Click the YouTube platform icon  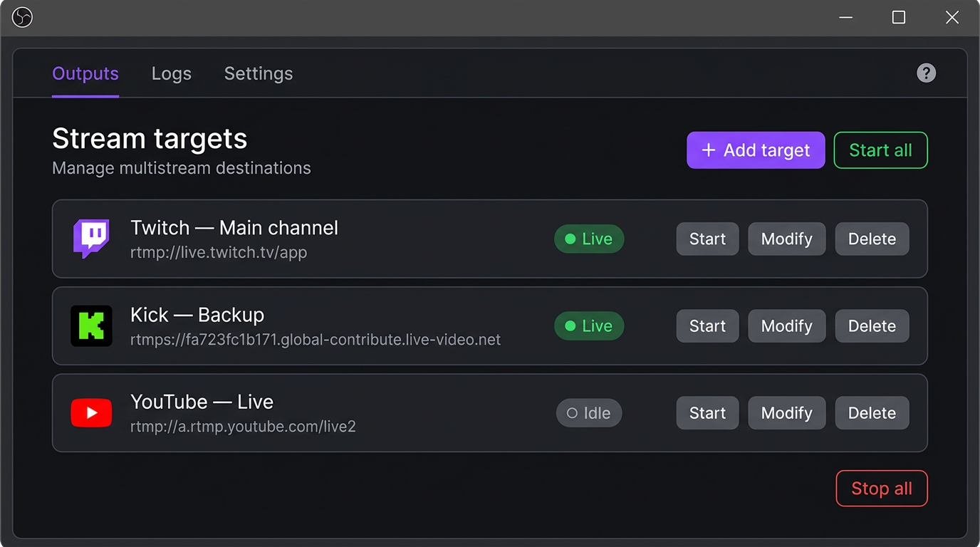pyautogui.click(x=91, y=412)
